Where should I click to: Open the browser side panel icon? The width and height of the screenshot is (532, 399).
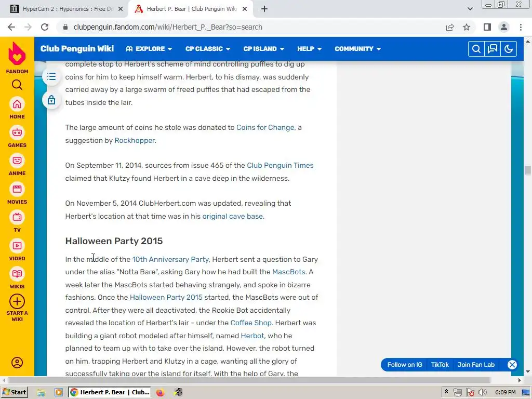487,27
